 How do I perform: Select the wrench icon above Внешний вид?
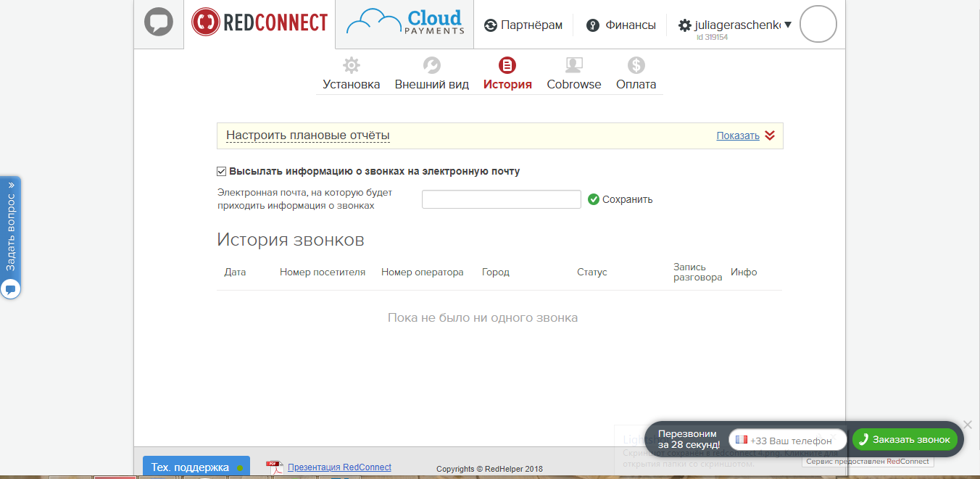tap(432, 64)
